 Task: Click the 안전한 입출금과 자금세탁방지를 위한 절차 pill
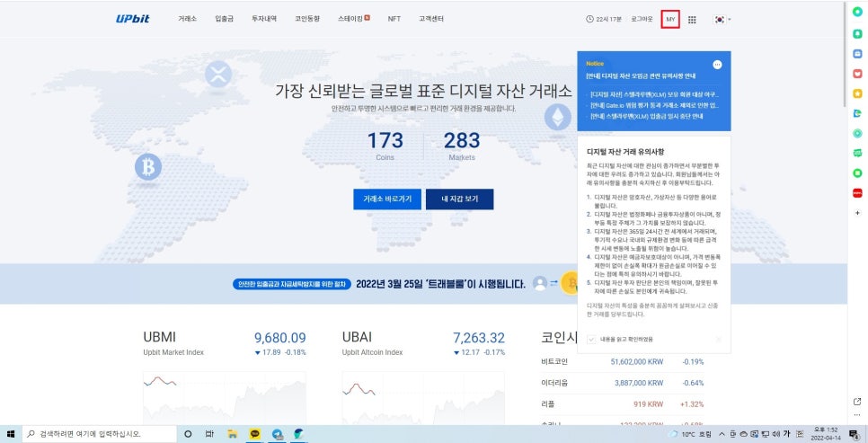(x=292, y=284)
